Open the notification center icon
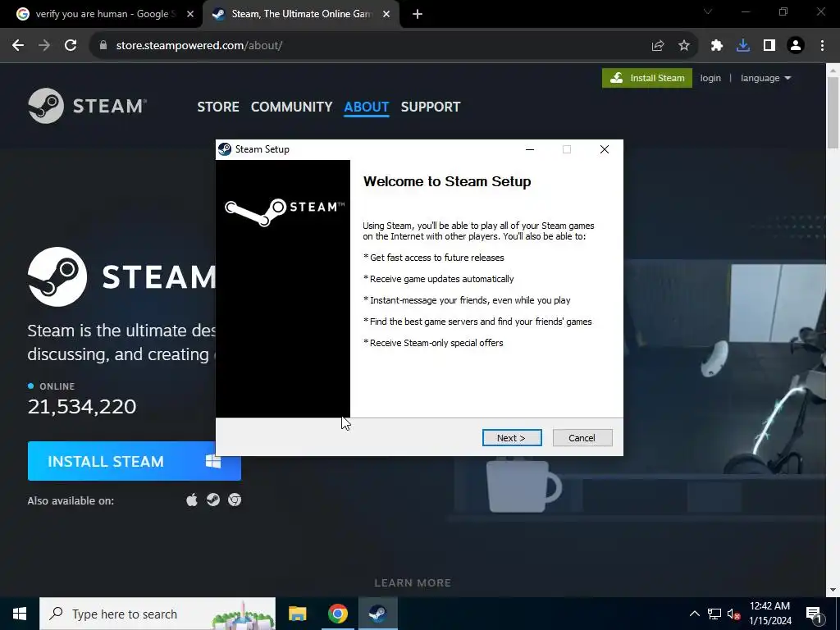The width and height of the screenshot is (840, 630). 815,614
